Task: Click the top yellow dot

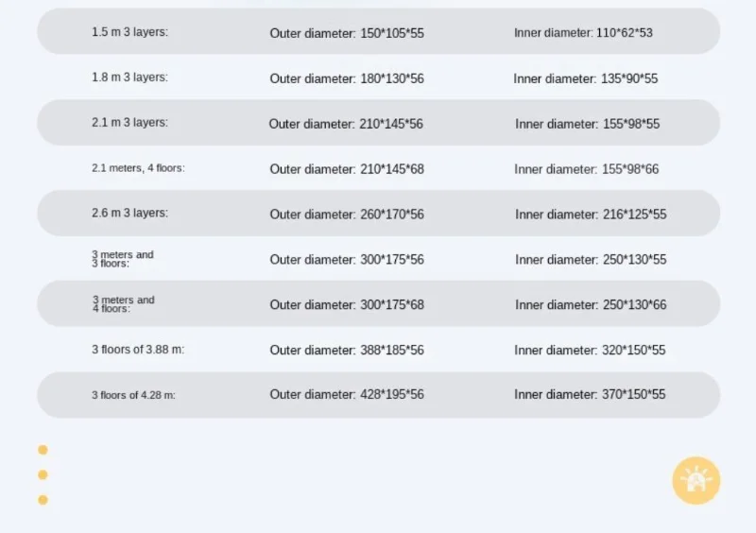Action: tap(43, 450)
